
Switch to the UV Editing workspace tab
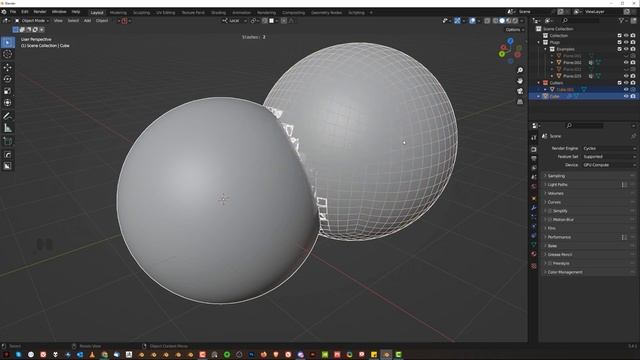coord(165,13)
